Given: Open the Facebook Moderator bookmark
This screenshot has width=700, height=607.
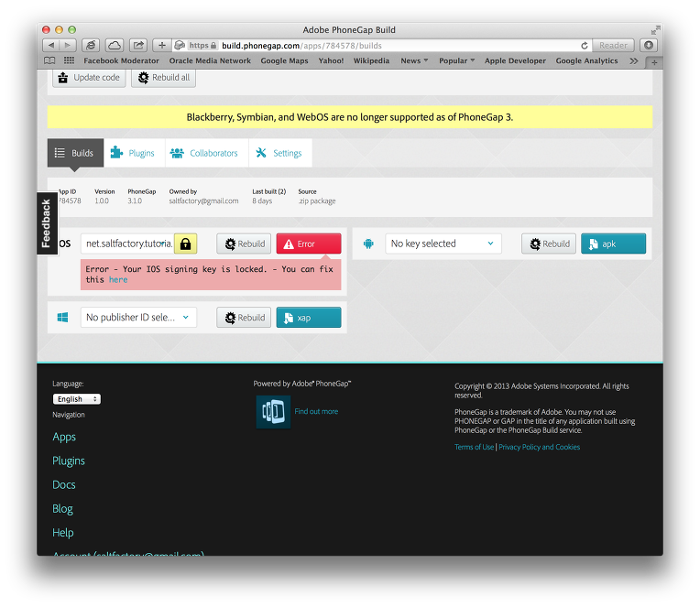Looking at the screenshot, I should 122,60.
